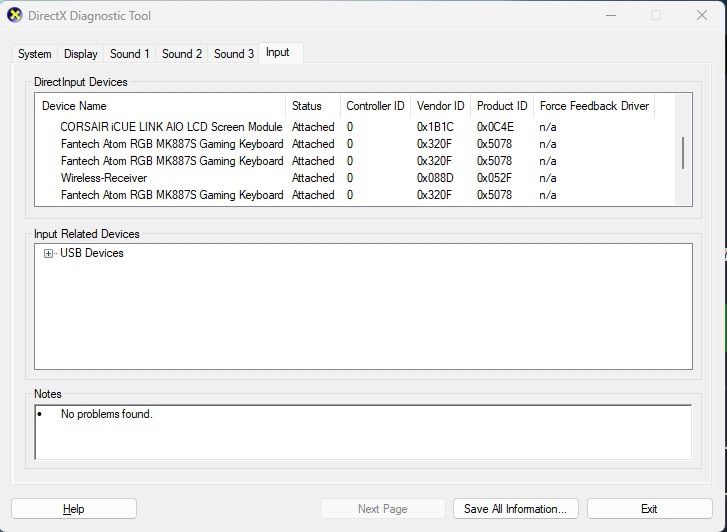The image size is (727, 532).
Task: Click the Status column header
Action: 313,106
